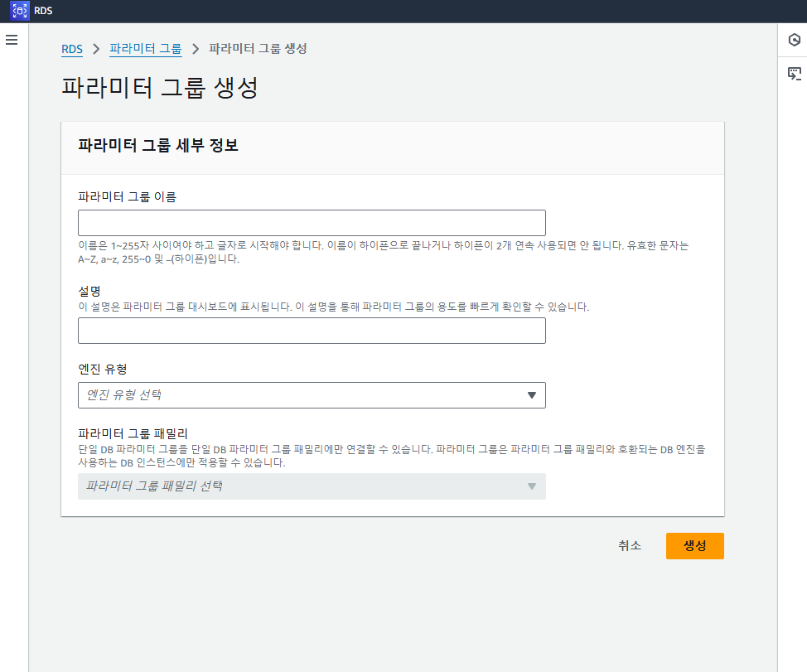Focus the 설명 input field
This screenshot has width=807, height=672.
click(x=312, y=331)
